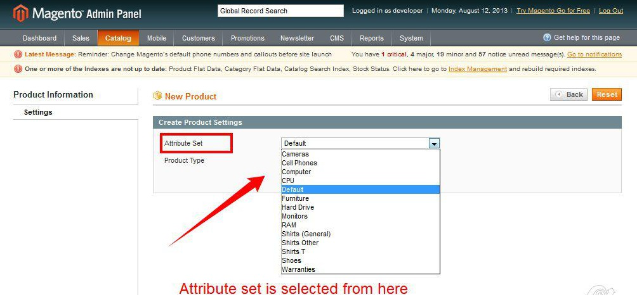Click the Product Information heading
The width and height of the screenshot is (644, 299).
pyautogui.click(x=53, y=95)
